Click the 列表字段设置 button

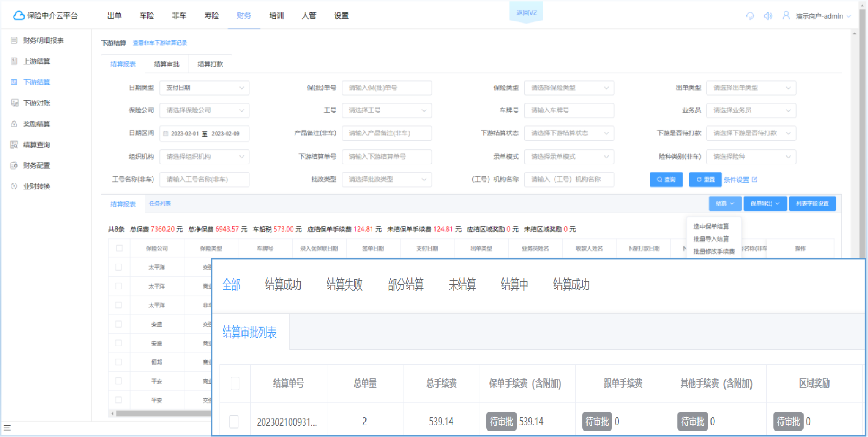812,204
